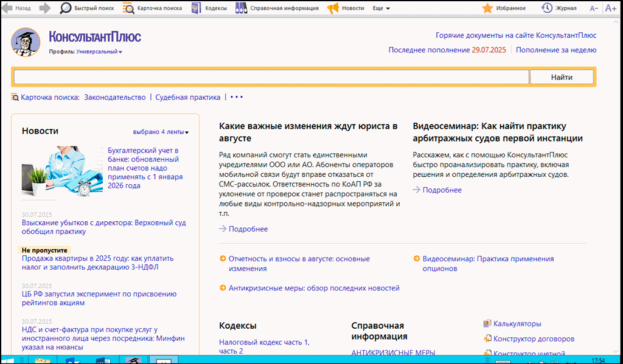Screen dimensions: 623x364
Task: Decrease font size with A- button
Action: pyautogui.click(x=594, y=9)
